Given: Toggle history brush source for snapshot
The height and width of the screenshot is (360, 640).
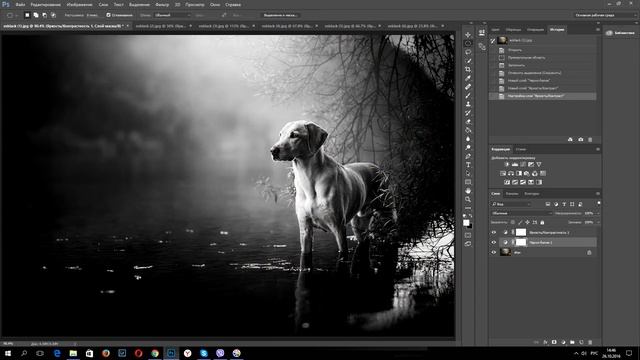Looking at the screenshot, I should pyautogui.click(x=493, y=40).
